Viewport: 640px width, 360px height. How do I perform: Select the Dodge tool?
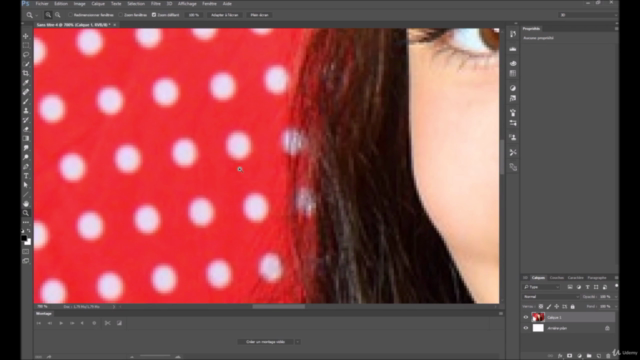pos(26,157)
